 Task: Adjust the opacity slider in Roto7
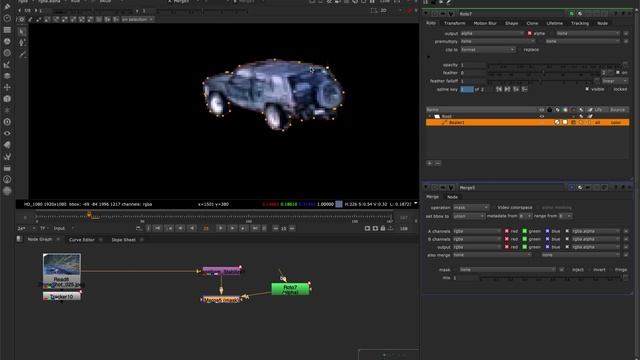555,65
